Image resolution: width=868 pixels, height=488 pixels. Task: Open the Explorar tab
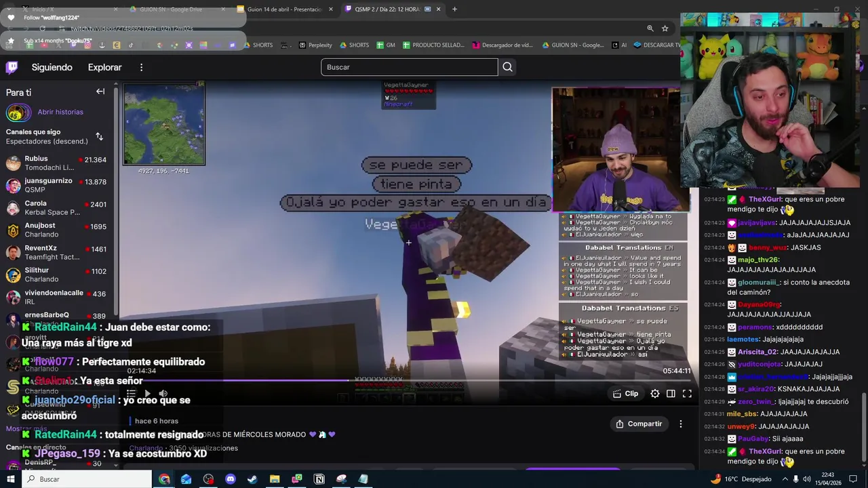tap(104, 67)
